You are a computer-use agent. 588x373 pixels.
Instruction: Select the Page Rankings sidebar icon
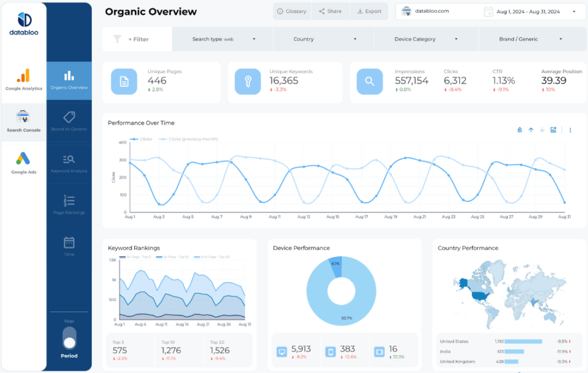coord(69,203)
